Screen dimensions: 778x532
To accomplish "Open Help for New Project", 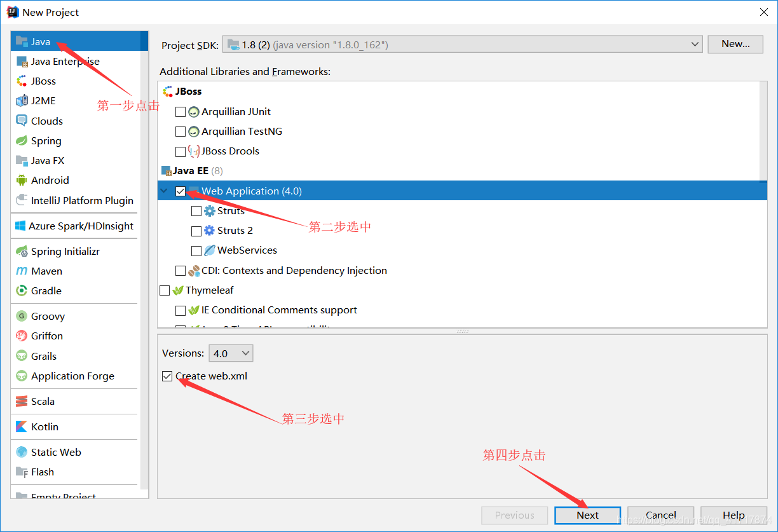I will (734, 515).
